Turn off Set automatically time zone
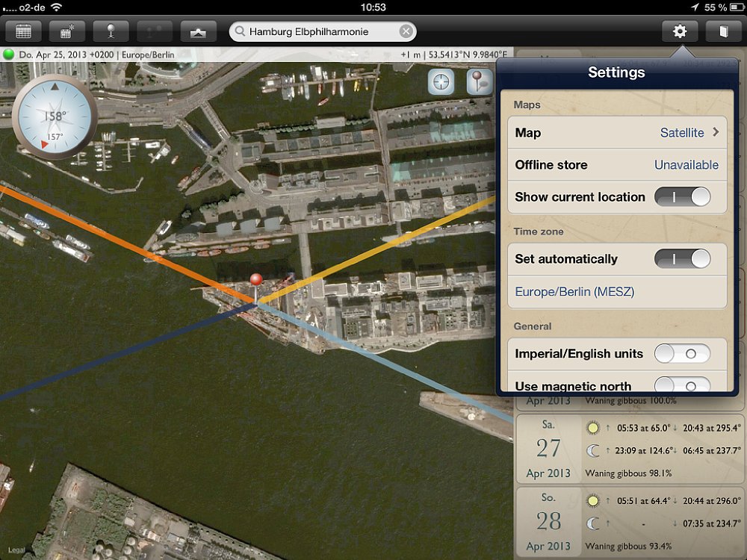The image size is (747, 560). [x=682, y=259]
